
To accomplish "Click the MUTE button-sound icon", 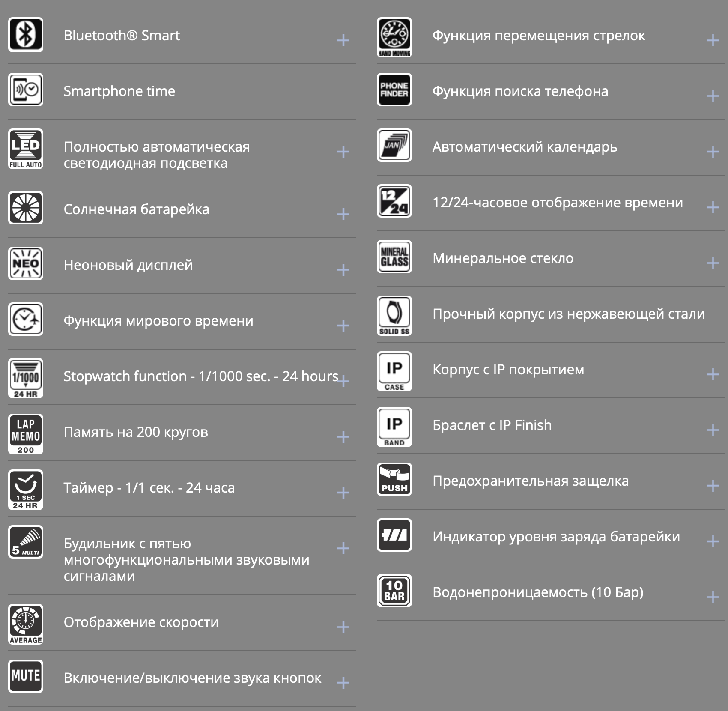I will (26, 676).
